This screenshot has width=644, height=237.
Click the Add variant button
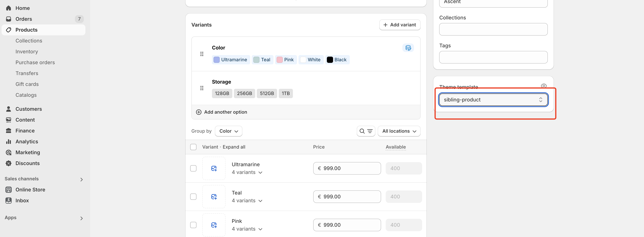coord(399,25)
